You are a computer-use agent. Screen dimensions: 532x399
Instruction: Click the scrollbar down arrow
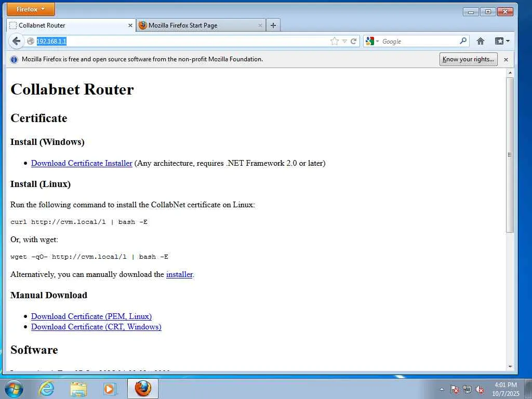pos(510,367)
